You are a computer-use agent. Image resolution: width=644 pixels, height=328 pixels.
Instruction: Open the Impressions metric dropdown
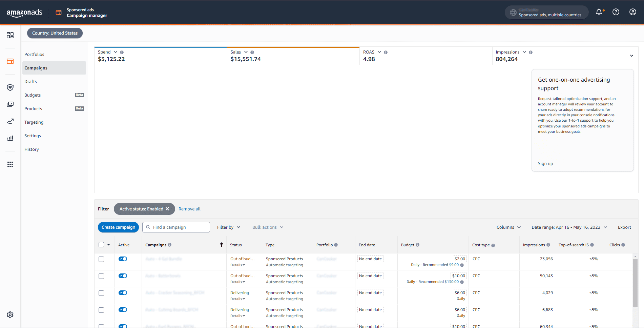pos(524,52)
